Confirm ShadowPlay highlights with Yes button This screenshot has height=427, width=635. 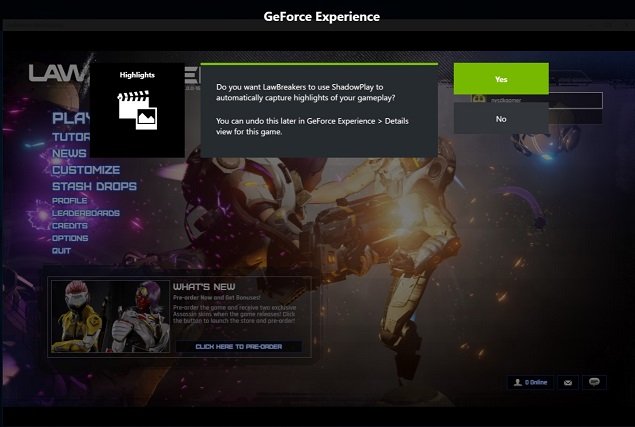coord(501,79)
